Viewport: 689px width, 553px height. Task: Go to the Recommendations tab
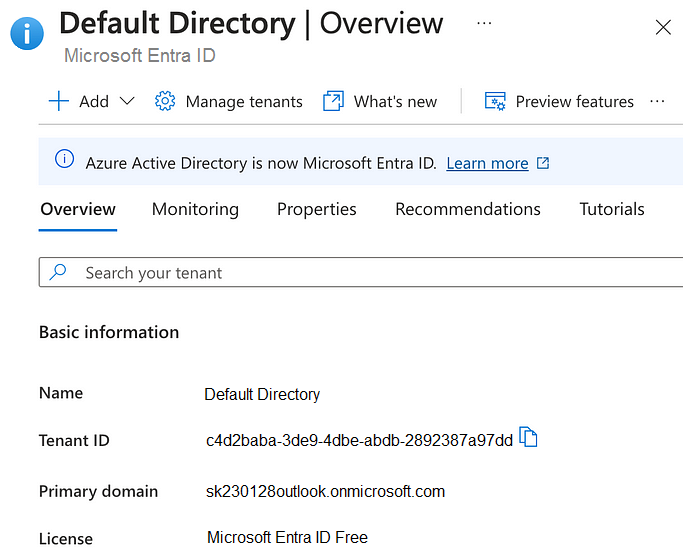(467, 209)
